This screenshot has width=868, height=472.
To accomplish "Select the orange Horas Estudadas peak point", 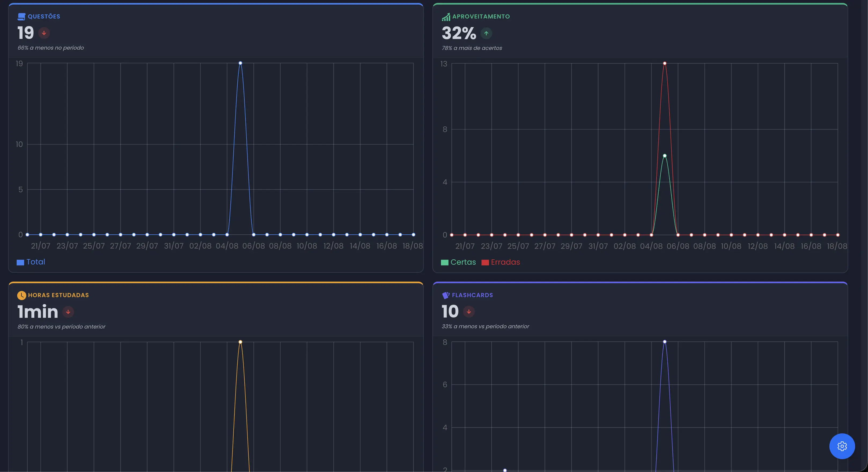I will 240,342.
